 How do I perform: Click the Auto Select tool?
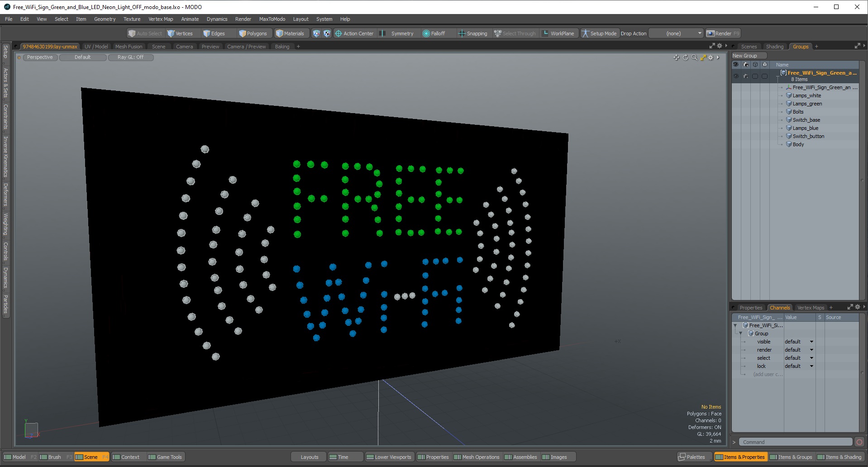click(x=145, y=33)
